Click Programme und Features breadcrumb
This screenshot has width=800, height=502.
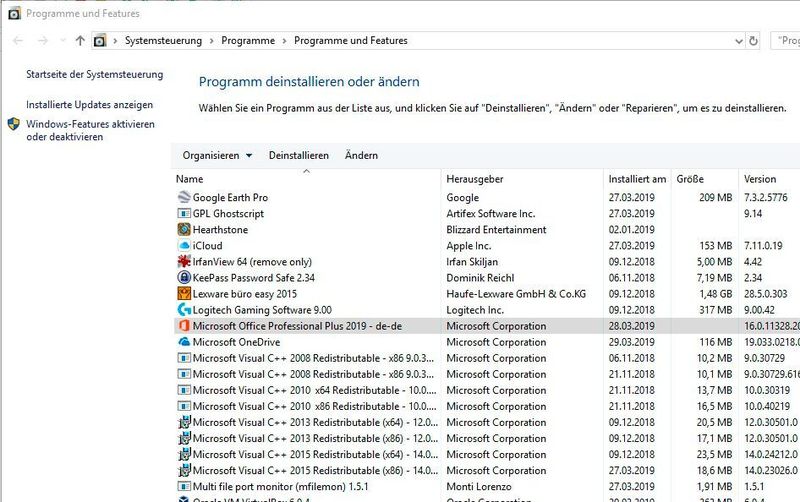[351, 41]
